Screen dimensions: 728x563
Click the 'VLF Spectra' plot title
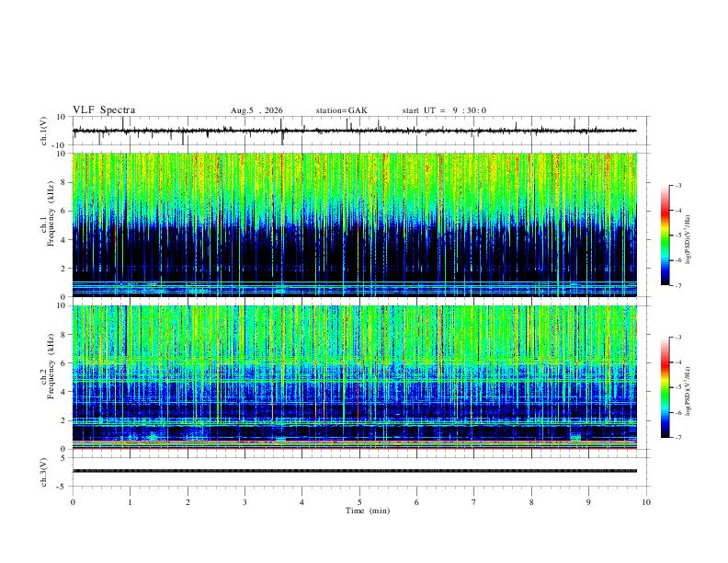pos(104,110)
